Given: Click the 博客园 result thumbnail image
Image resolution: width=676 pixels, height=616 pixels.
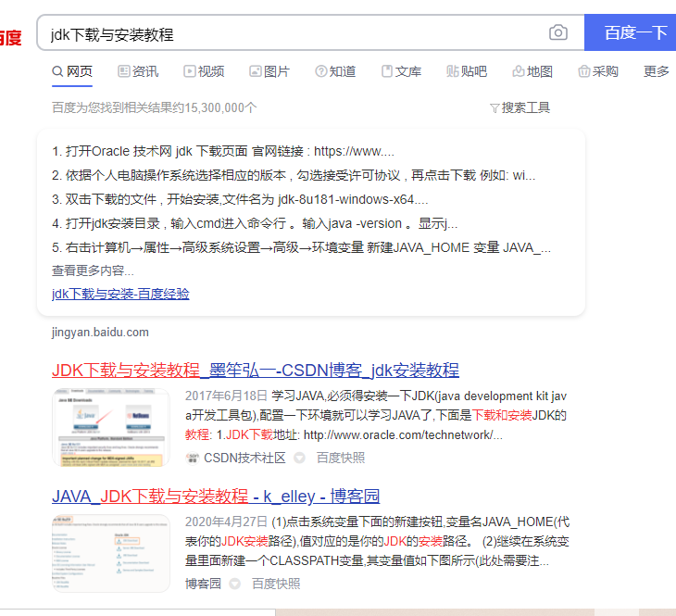Looking at the screenshot, I should pos(111,553).
